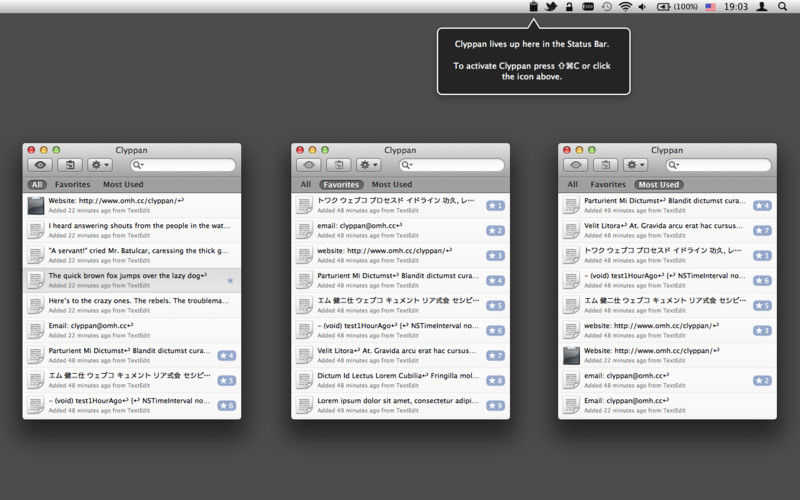
Task: Switch to Favorites tab in left window
Action: click(72, 184)
